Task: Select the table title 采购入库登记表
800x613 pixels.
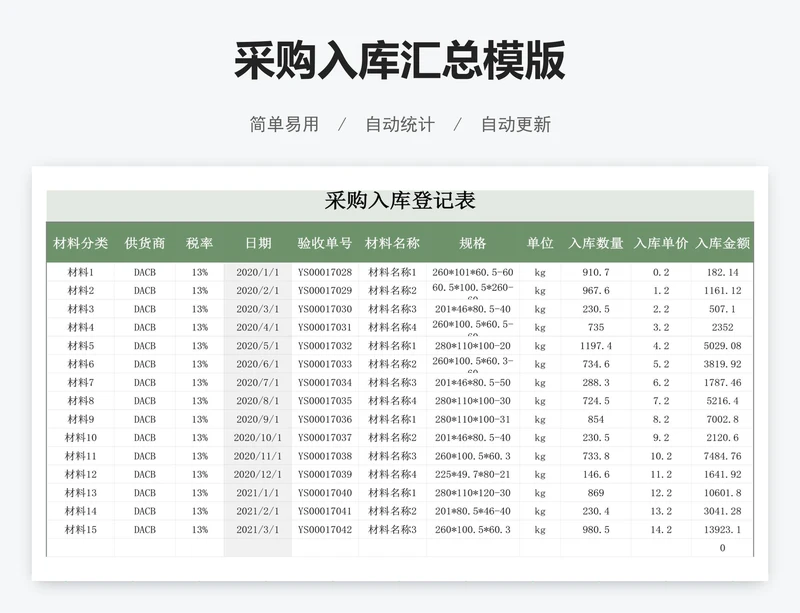Action: tap(400, 200)
